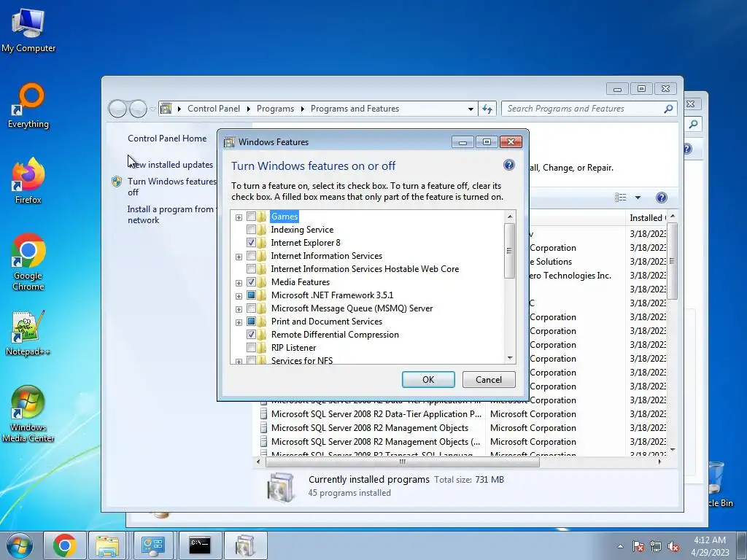The image size is (747, 560).
Task: Expand the Microsoft .NET Framework 3.5.1 node
Action: 239,296
